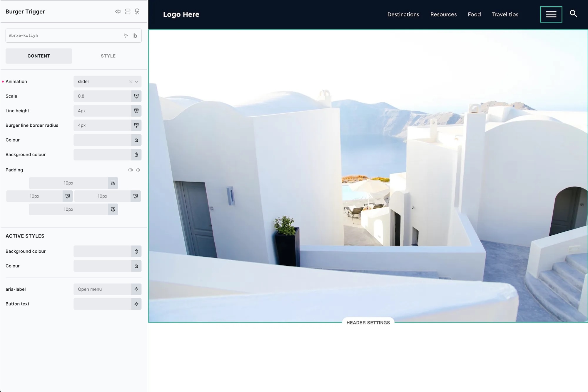
Task: Click the eye icon beside Burger Trigger title
Action: click(x=118, y=12)
